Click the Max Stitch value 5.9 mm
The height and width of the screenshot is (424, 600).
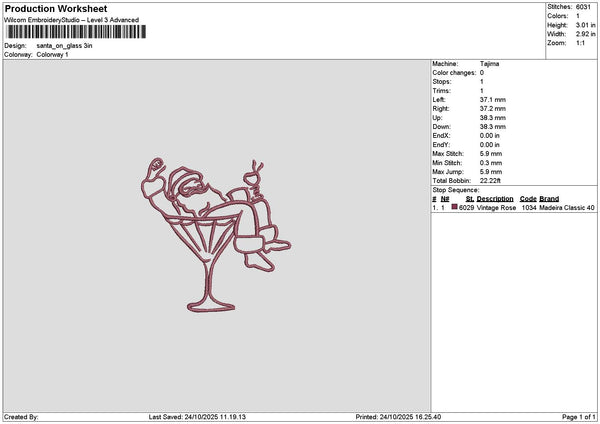pyautogui.click(x=491, y=154)
